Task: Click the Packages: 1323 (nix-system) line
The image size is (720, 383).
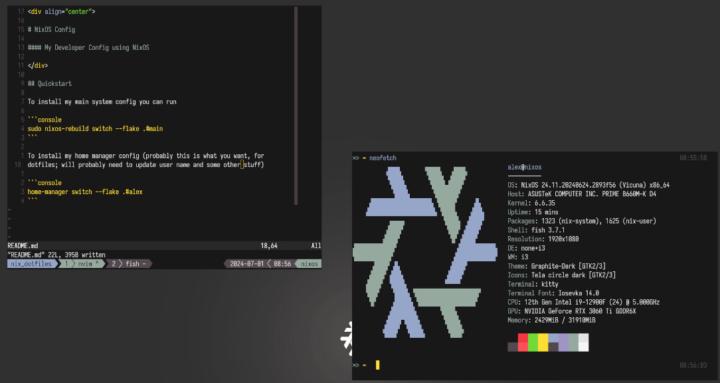Action: [582, 221]
